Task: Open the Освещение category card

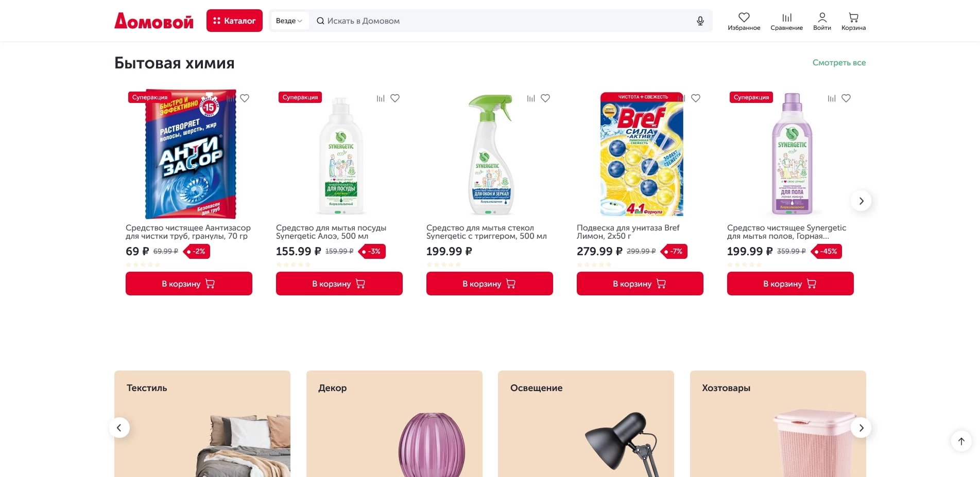Action: (586, 423)
